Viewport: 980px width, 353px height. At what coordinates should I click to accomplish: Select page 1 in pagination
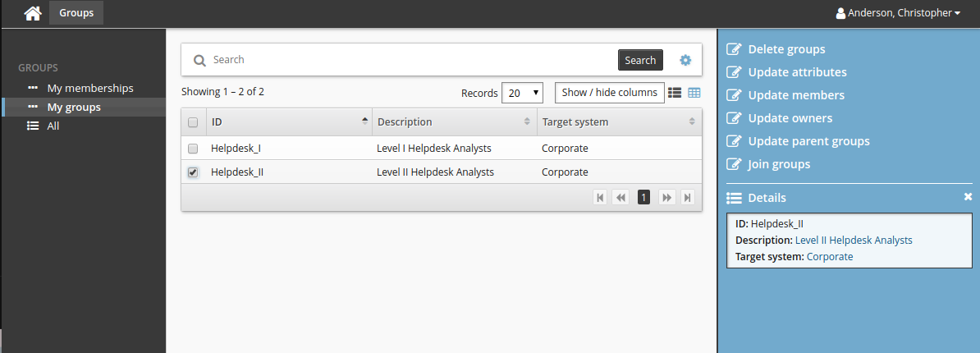coord(643,197)
